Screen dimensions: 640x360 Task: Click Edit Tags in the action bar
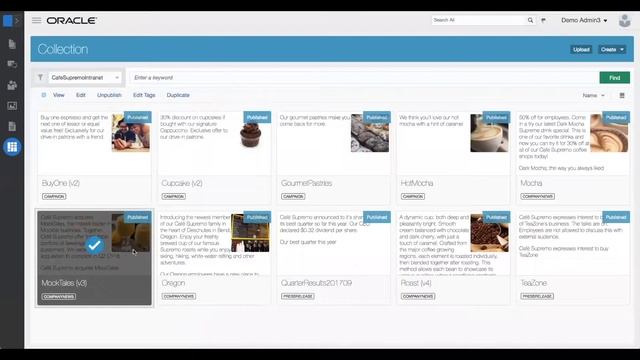coord(144,95)
